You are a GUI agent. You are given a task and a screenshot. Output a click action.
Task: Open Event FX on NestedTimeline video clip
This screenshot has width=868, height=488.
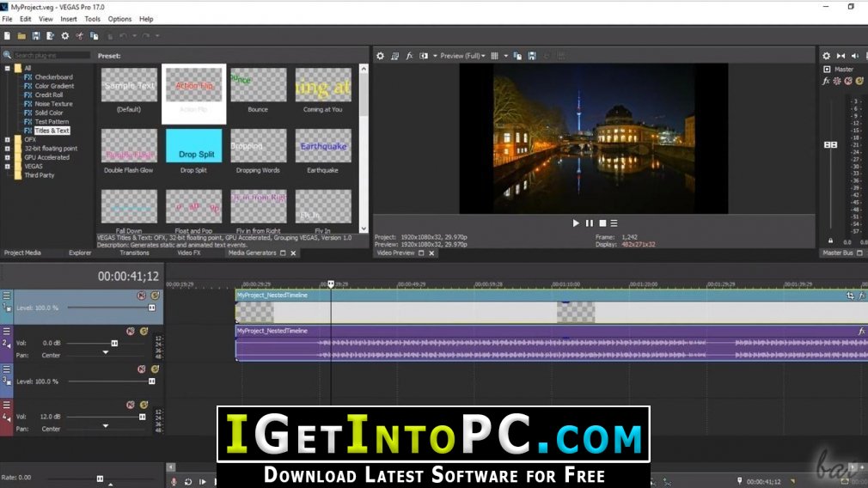point(861,296)
